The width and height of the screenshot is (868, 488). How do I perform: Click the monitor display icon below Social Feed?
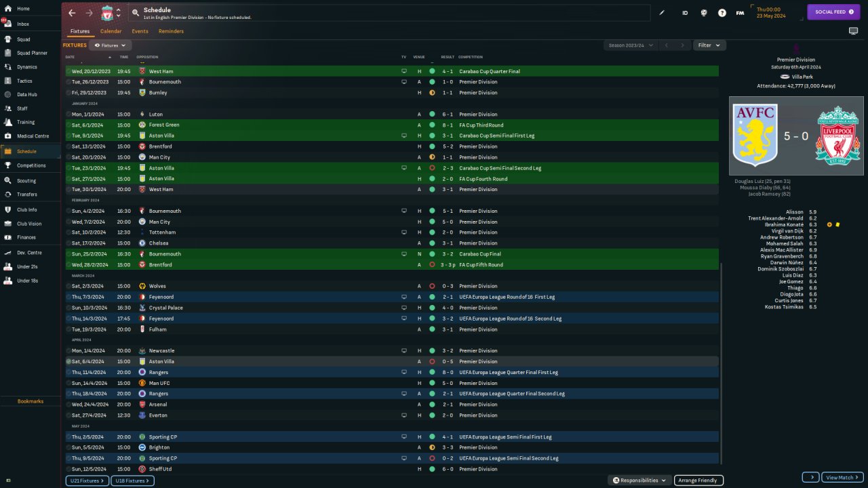coord(853,31)
